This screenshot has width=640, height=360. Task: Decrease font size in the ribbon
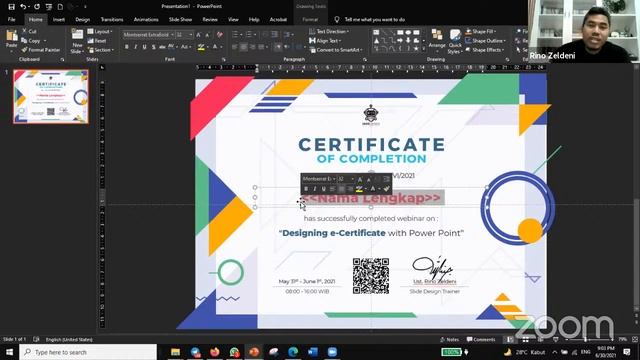(207, 35)
